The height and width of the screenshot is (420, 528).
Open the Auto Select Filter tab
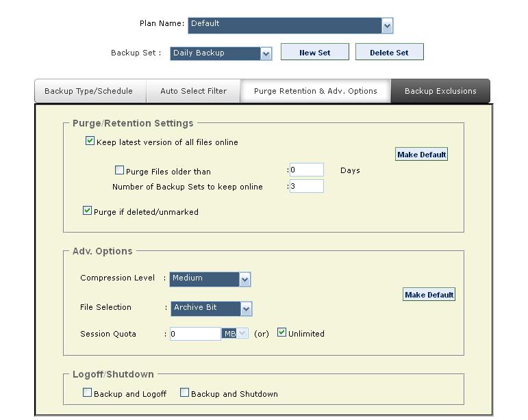(x=193, y=91)
